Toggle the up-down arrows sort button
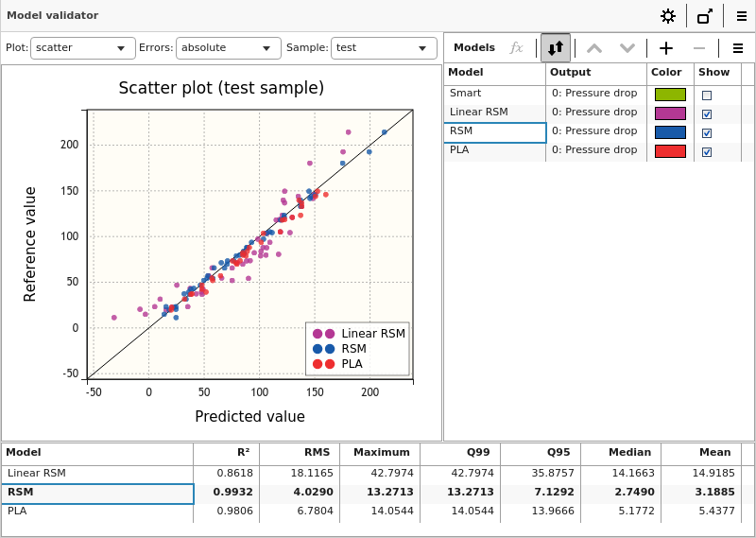This screenshot has height=538, width=756. tap(556, 48)
